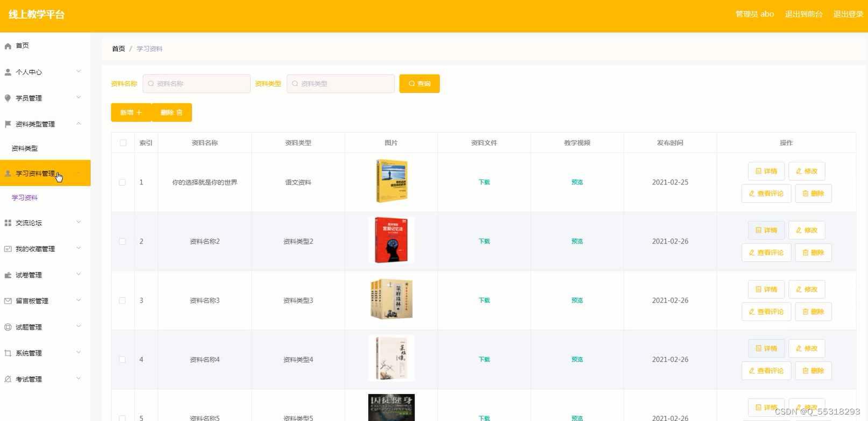The image size is (868, 421).
Task: Open the yellow book cover thumbnail in row 1
Action: pyautogui.click(x=392, y=181)
